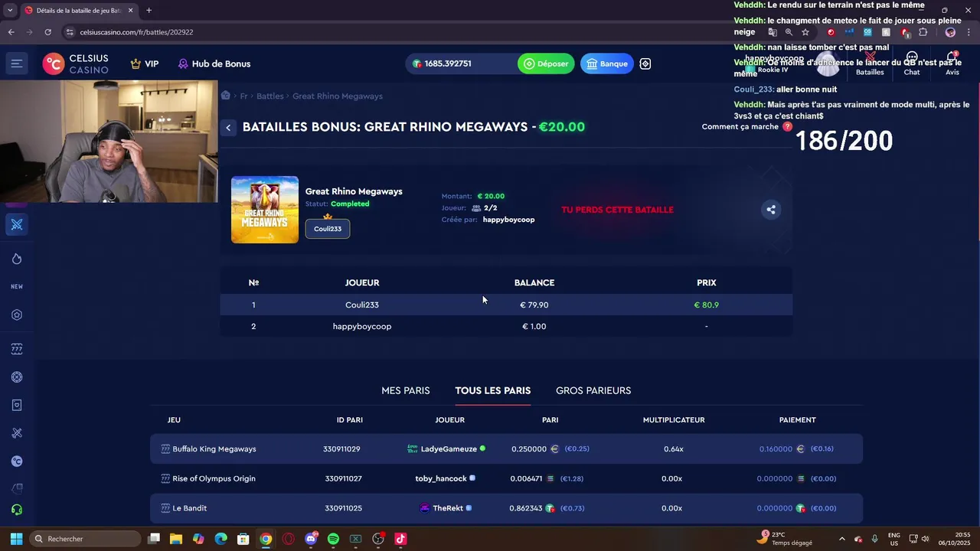This screenshot has width=980, height=551.
Task: Open Spotify from the taskbar
Action: tap(333, 539)
